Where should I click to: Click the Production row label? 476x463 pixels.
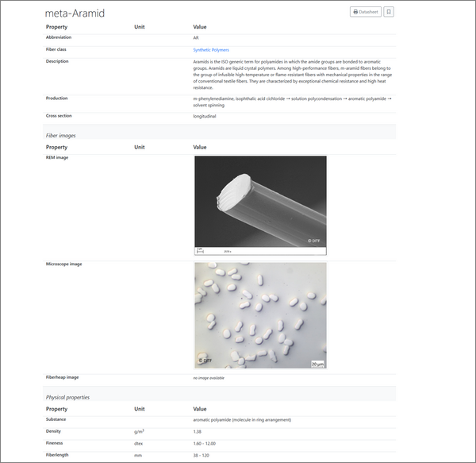pyautogui.click(x=57, y=98)
